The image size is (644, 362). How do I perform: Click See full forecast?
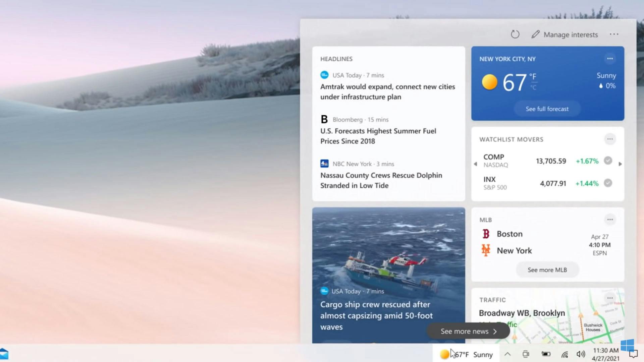coord(547,109)
